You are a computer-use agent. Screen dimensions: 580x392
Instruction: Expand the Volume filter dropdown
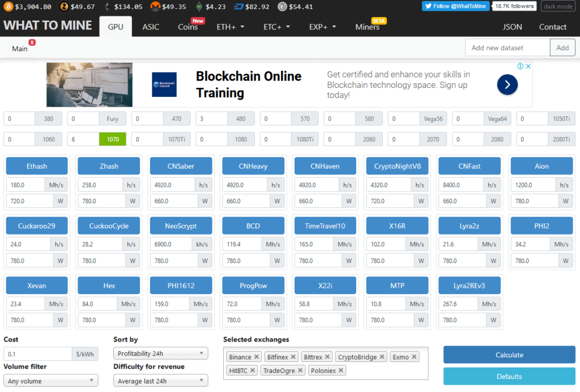pyautogui.click(x=51, y=381)
